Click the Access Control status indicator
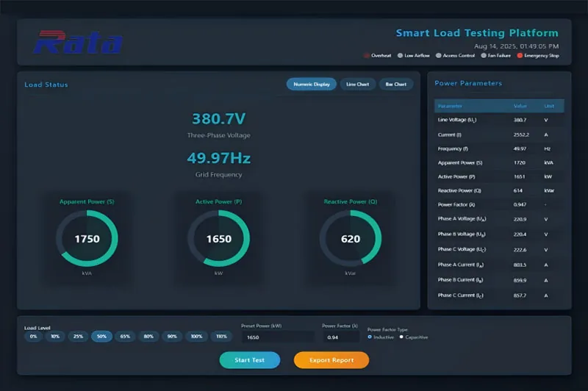 (x=455, y=55)
